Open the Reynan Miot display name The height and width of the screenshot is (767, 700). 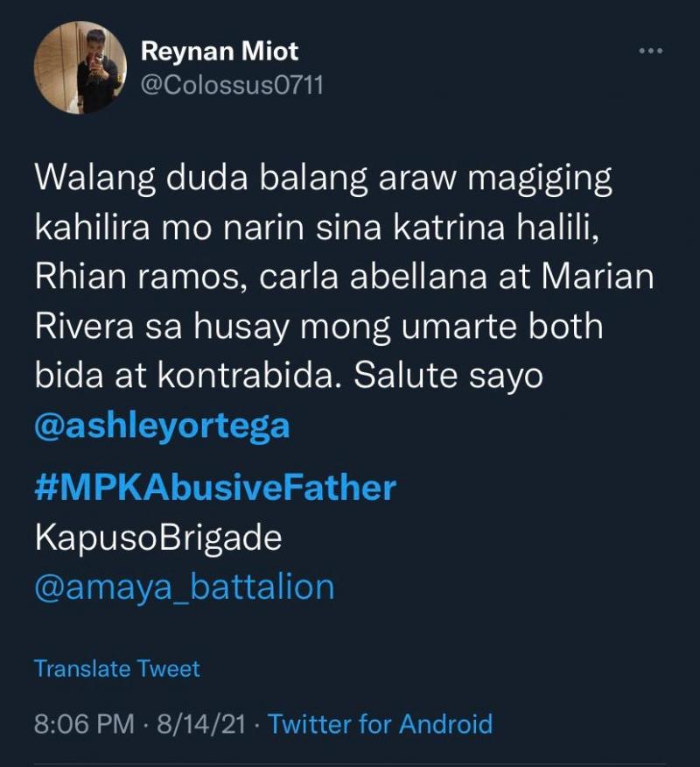click(220, 52)
